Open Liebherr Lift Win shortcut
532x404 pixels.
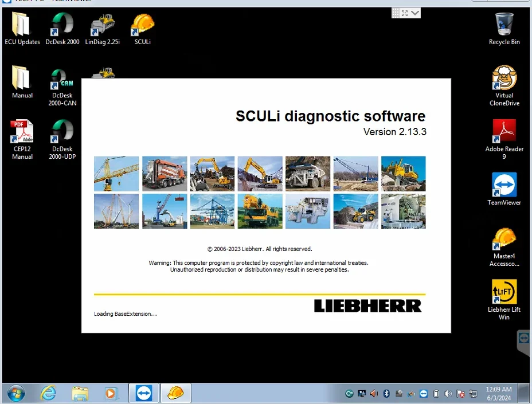point(504,293)
